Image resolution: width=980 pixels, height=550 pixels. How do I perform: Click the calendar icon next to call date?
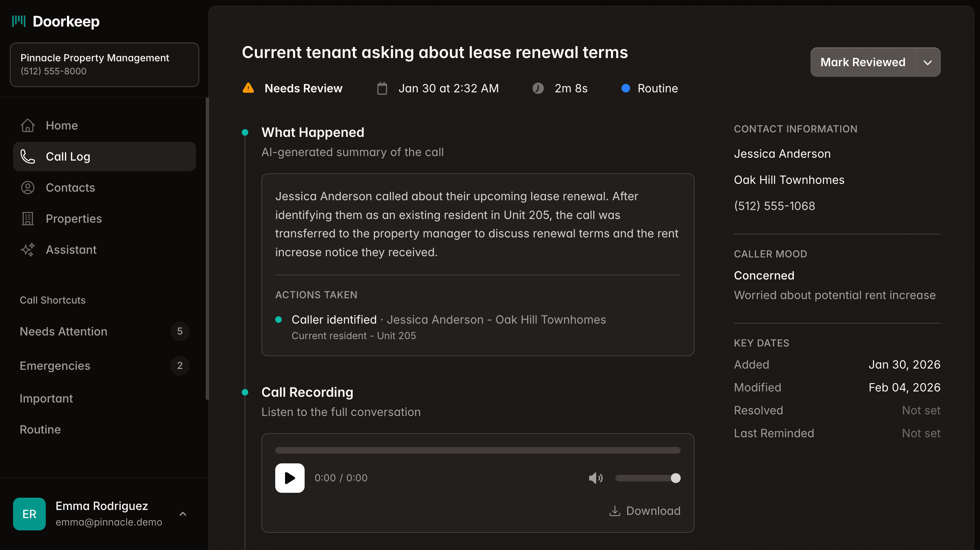coord(382,88)
